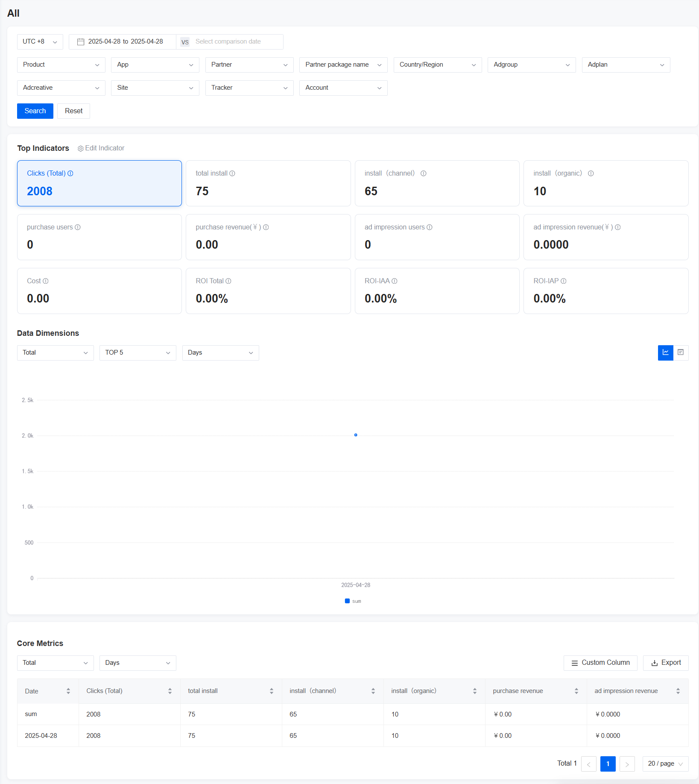Click the Export download icon

click(x=655, y=663)
